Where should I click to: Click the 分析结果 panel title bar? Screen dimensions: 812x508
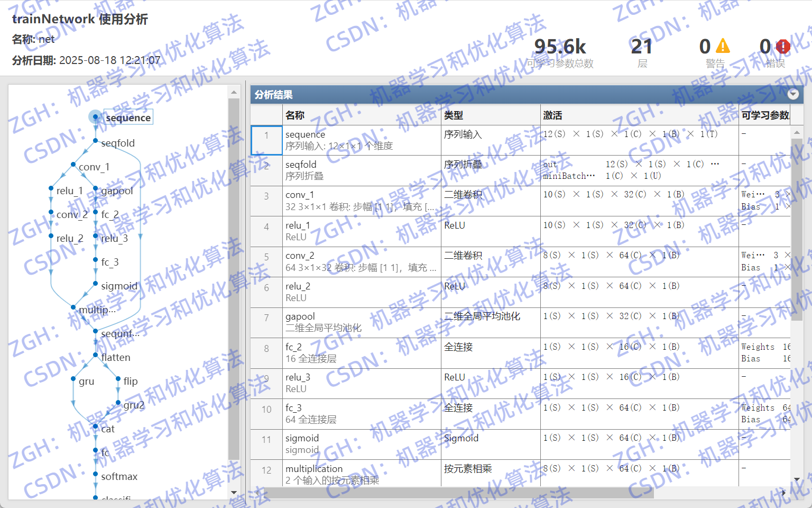tap(527, 95)
